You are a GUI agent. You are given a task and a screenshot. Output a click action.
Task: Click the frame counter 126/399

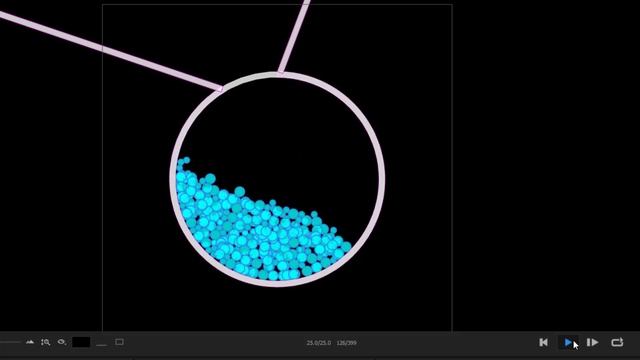347,343
